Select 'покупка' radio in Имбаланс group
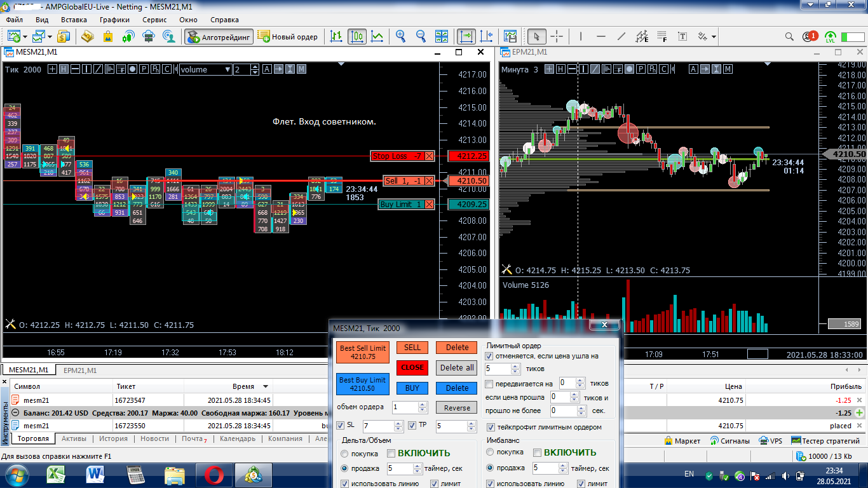The image size is (868, 488). pos(489,452)
